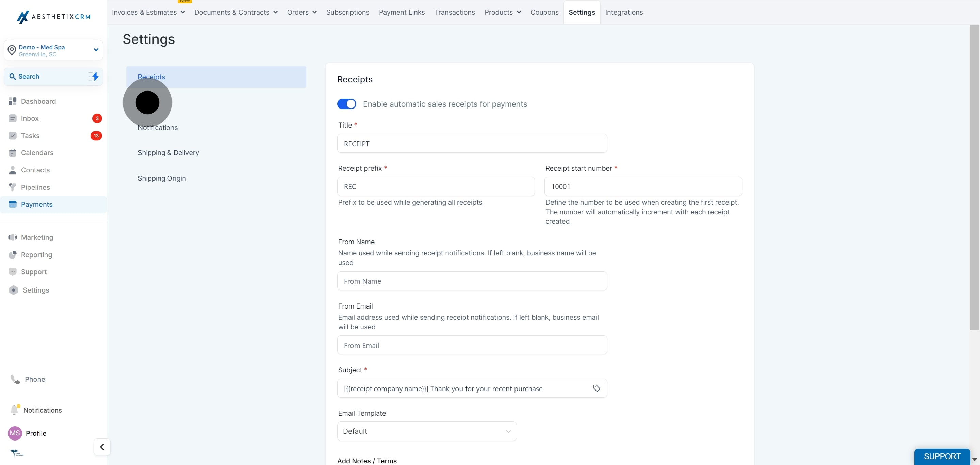Screen dimensions: 980x465
Task: Open the Demo - Med Spa location switcher
Action: click(x=53, y=50)
